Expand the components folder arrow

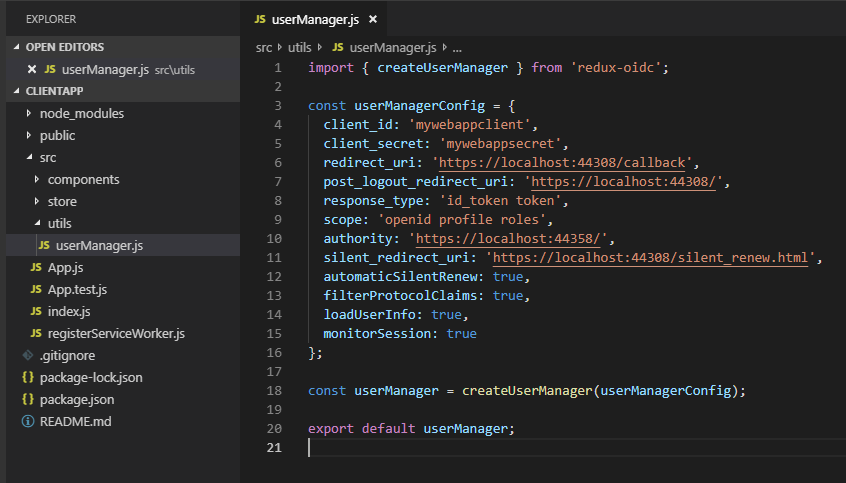(x=37, y=179)
